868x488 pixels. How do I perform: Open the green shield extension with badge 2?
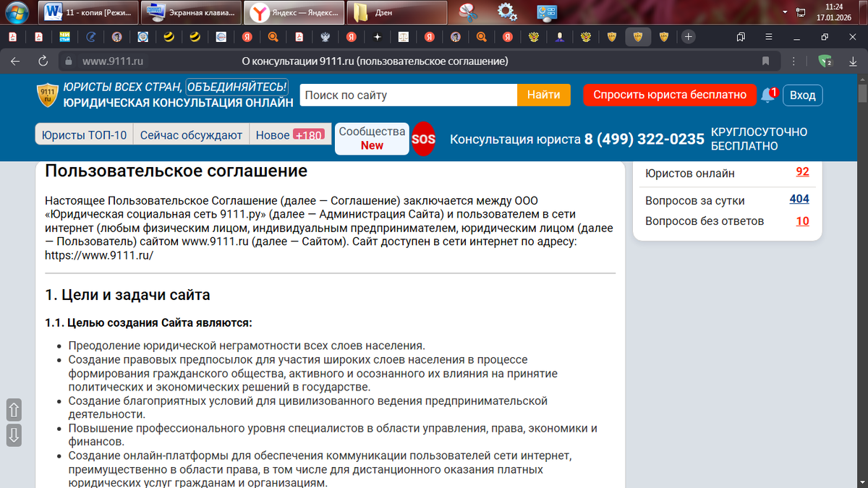[x=825, y=61]
